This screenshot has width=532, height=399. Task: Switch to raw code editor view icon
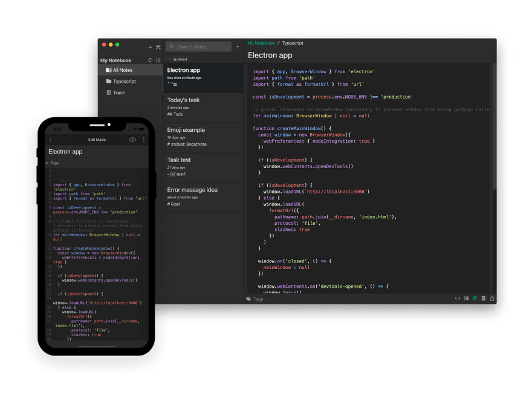click(458, 298)
